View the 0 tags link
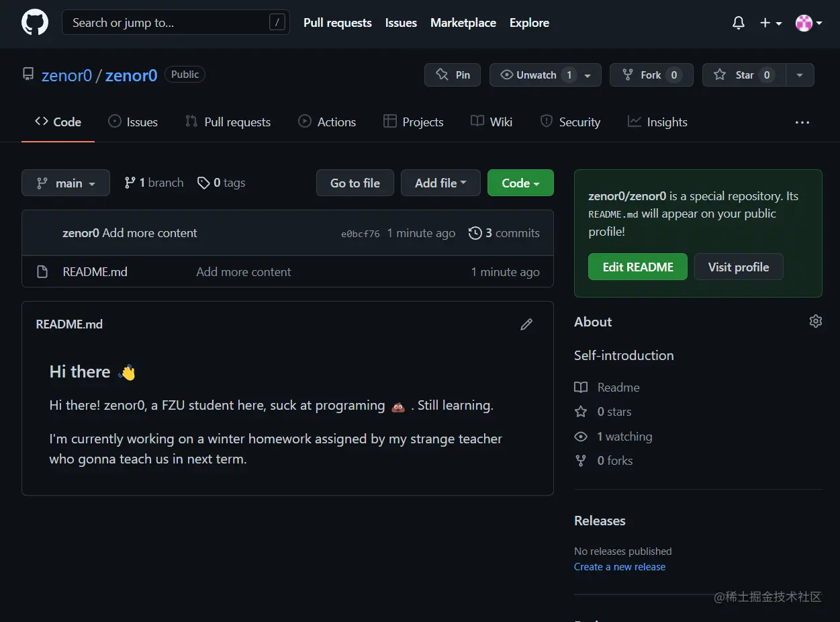 pos(222,183)
